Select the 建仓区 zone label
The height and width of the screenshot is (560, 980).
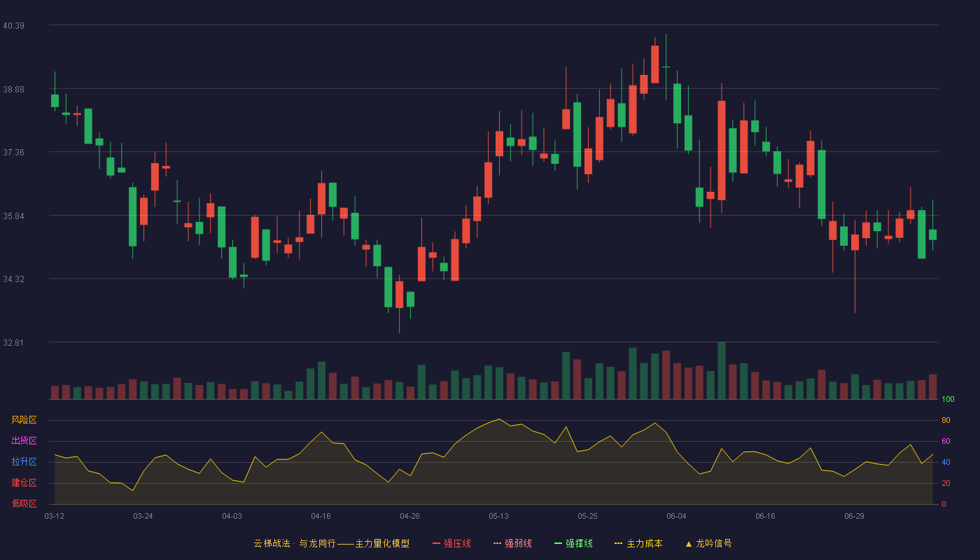coord(24,483)
